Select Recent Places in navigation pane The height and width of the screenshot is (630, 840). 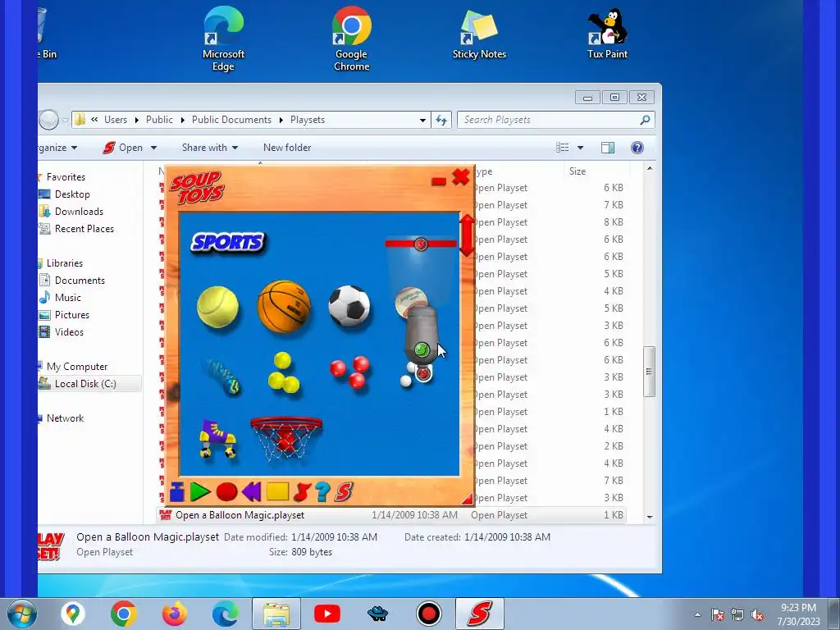[84, 228]
